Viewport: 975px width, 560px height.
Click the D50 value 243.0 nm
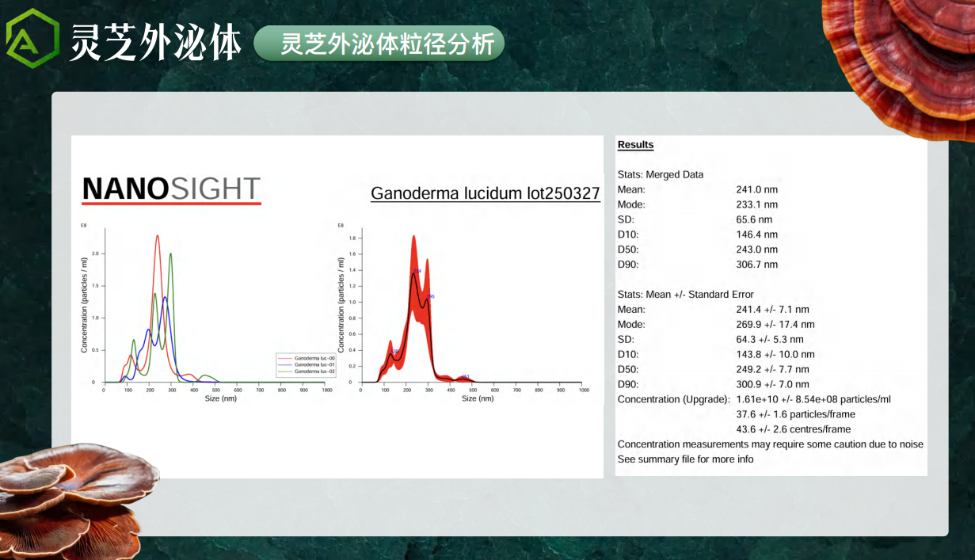756,250
